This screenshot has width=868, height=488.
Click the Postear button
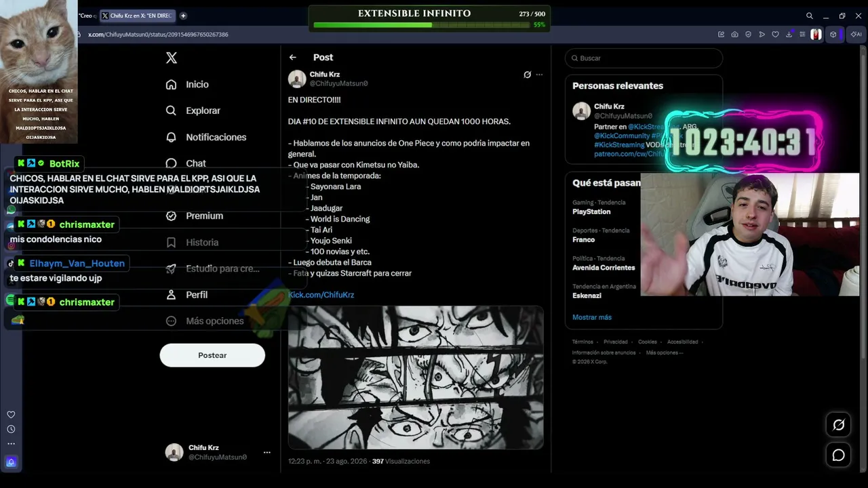212,355
